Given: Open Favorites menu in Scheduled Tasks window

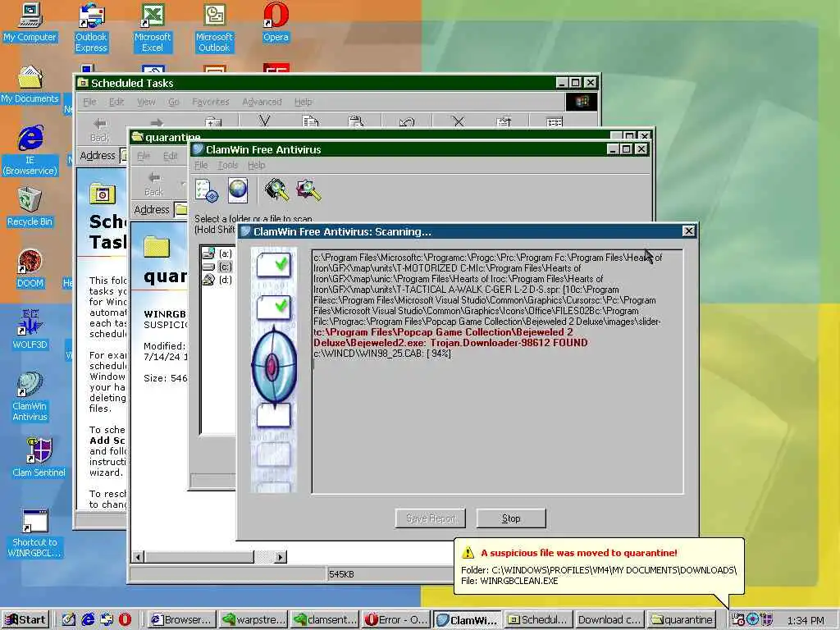Looking at the screenshot, I should coord(211,102).
